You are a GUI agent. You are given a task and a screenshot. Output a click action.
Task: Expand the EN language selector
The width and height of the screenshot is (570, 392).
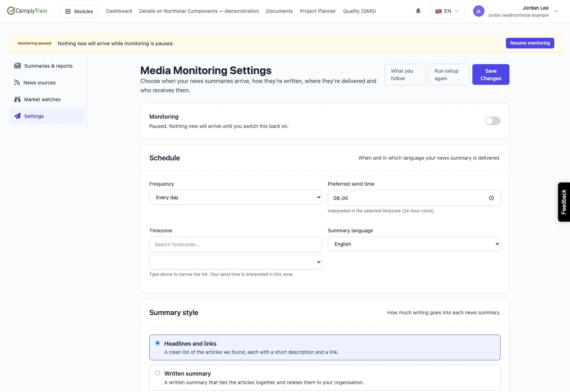coord(447,11)
